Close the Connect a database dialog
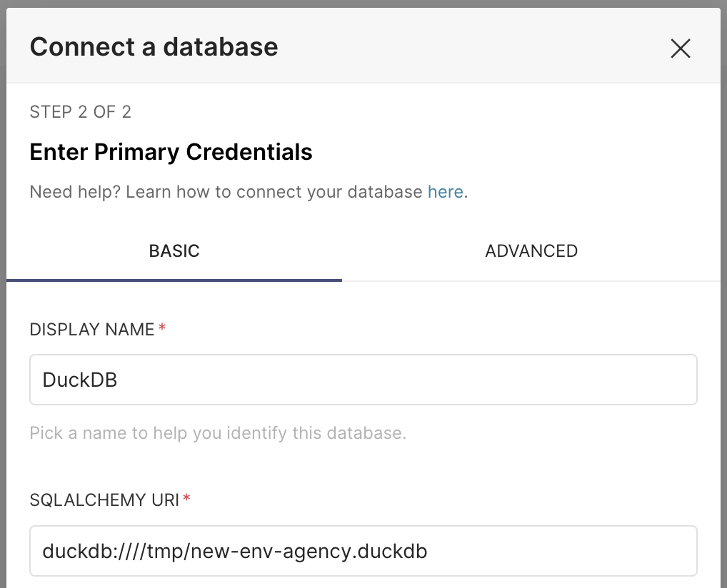This screenshot has width=727, height=588. 680,48
